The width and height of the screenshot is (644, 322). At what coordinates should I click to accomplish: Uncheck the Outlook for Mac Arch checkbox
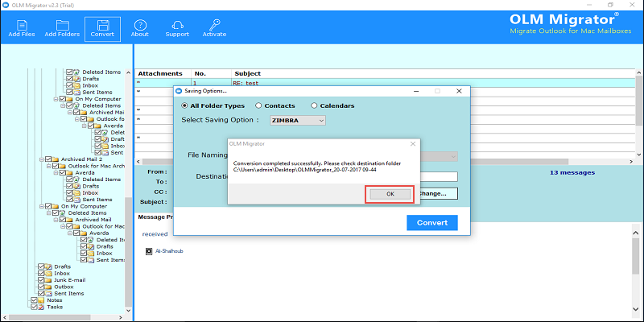pyautogui.click(x=55, y=166)
